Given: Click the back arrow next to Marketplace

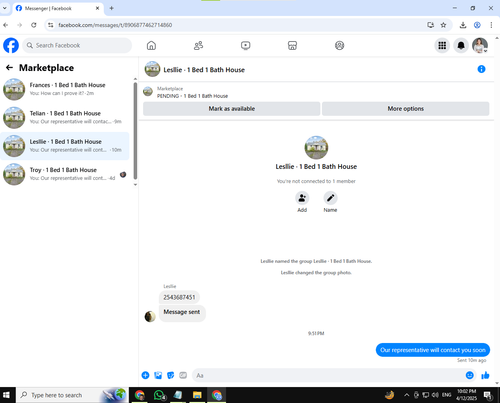Looking at the screenshot, I should 9,68.
